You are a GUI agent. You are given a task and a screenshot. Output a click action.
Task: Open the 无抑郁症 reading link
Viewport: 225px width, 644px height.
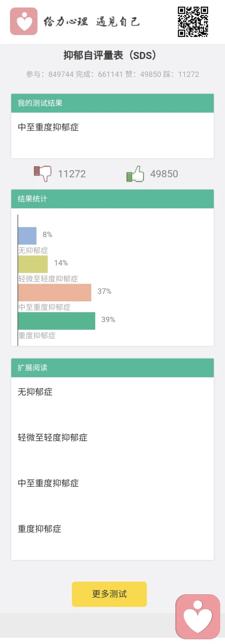point(35,392)
